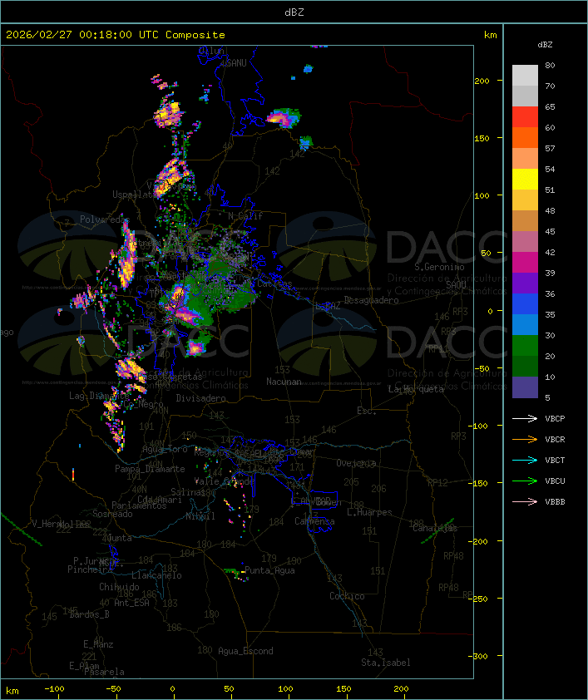Click the VBCP legend label

[555, 418]
